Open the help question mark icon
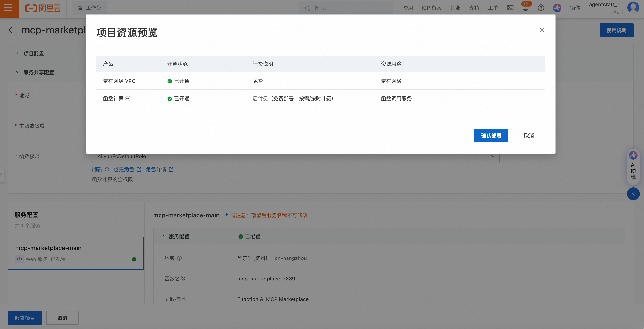 (x=541, y=8)
